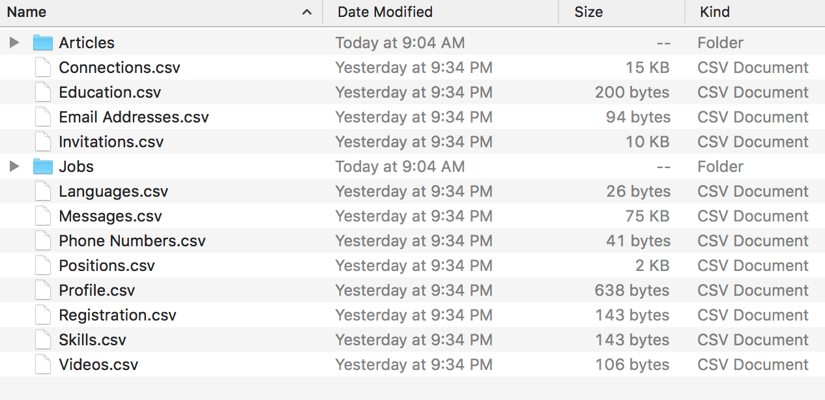Expand the Articles folder disclosure triangle
Screen dimensions: 825x400
pos(14,43)
